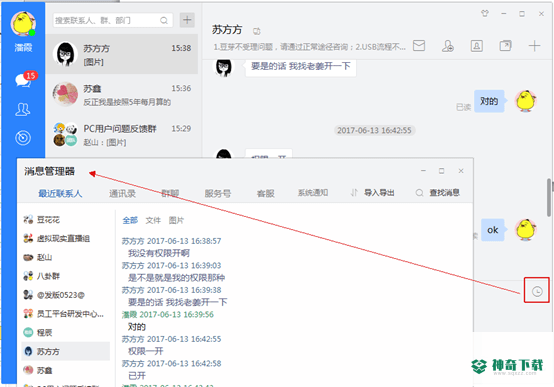The image size is (554, 387).
Task: Click the discover circle icon in sidebar
Action: click(x=23, y=137)
